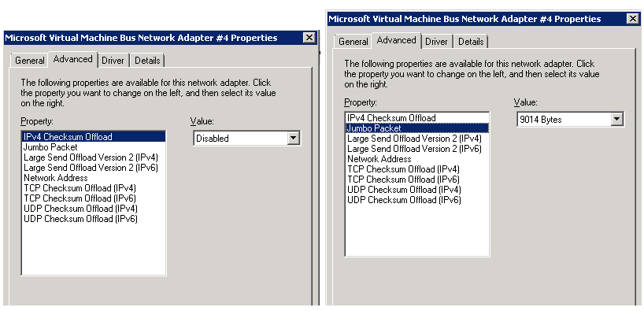644x311 pixels.
Task: Select Network Address in right window list
Action: pyautogui.click(x=417, y=158)
